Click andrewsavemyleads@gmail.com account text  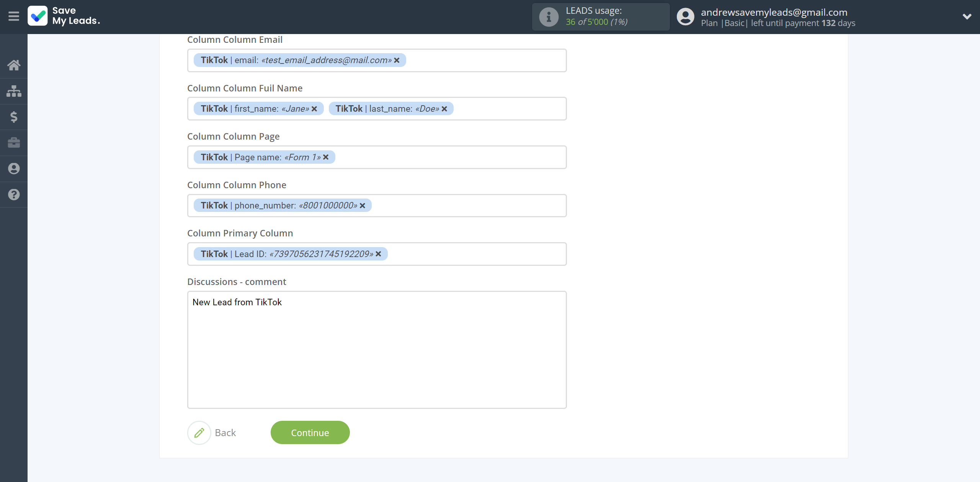(774, 12)
